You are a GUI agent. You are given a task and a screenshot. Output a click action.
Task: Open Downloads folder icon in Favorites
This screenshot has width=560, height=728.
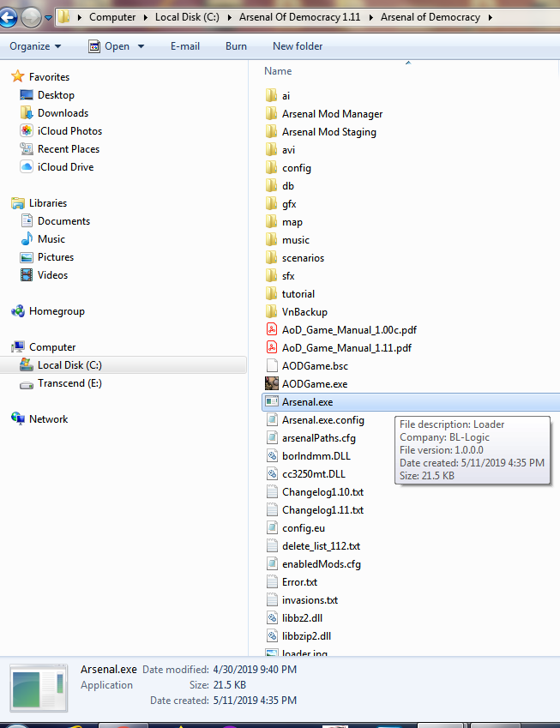pyautogui.click(x=27, y=113)
